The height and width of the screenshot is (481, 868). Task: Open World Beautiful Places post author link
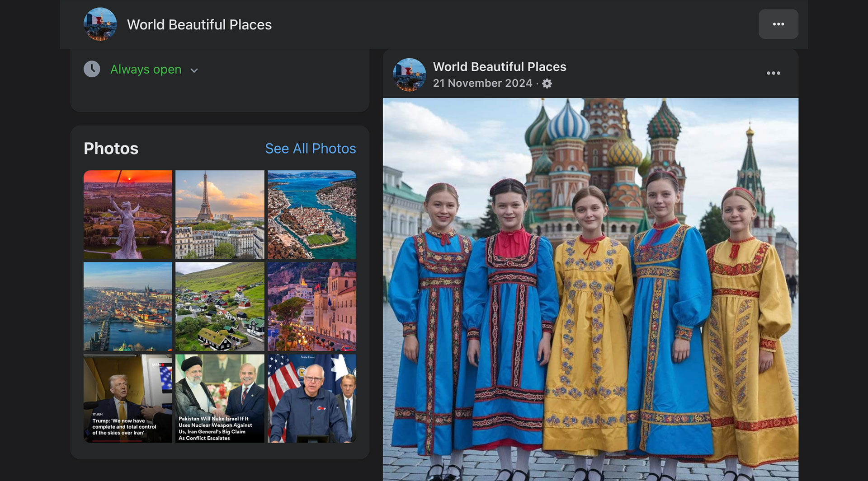(x=499, y=67)
